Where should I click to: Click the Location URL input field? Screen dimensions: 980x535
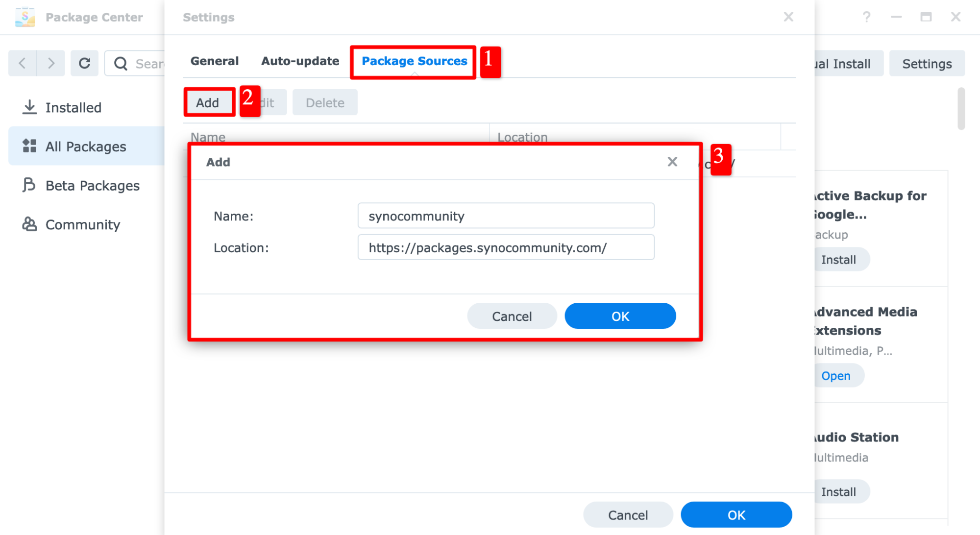506,247
